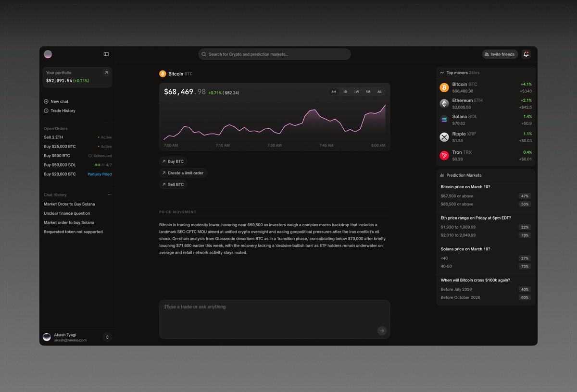Screen dimensions: 577x392
Task: Click the Bitcoin coin icon in Top movers
Action: point(444,87)
